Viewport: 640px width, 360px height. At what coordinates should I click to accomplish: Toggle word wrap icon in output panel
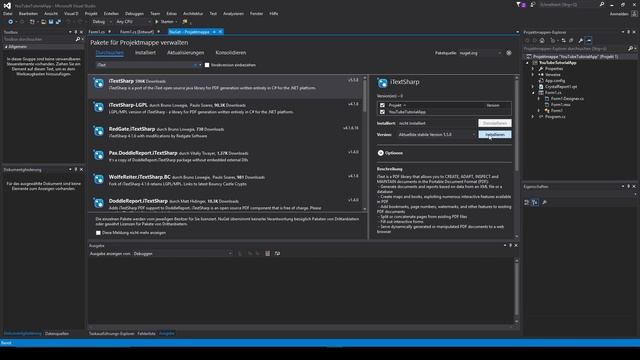[277, 253]
